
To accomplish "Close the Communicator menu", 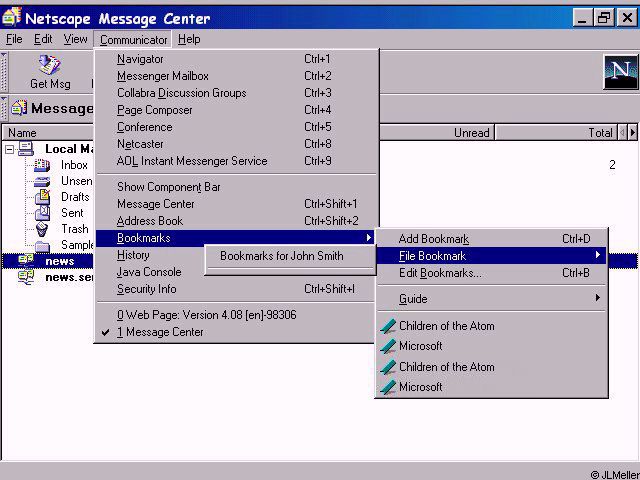I will coord(133,40).
